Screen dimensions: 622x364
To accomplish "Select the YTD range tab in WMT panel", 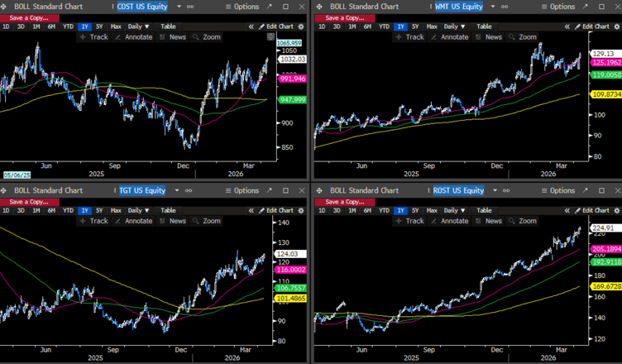I will point(384,26).
